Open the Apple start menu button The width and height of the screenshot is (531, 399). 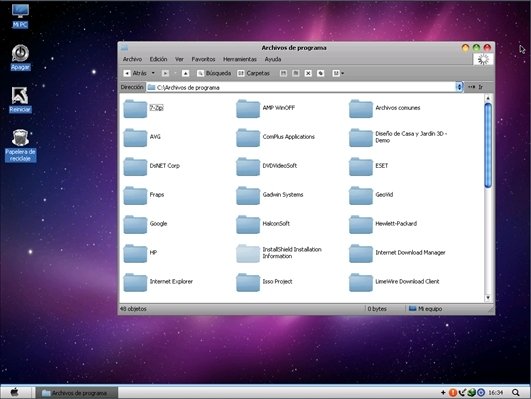click(x=14, y=392)
